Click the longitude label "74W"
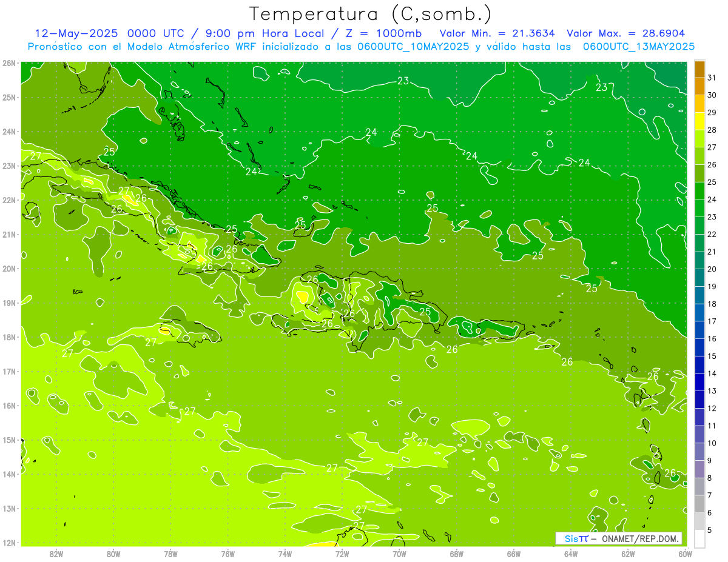This screenshot has height=562, width=728. [x=285, y=554]
